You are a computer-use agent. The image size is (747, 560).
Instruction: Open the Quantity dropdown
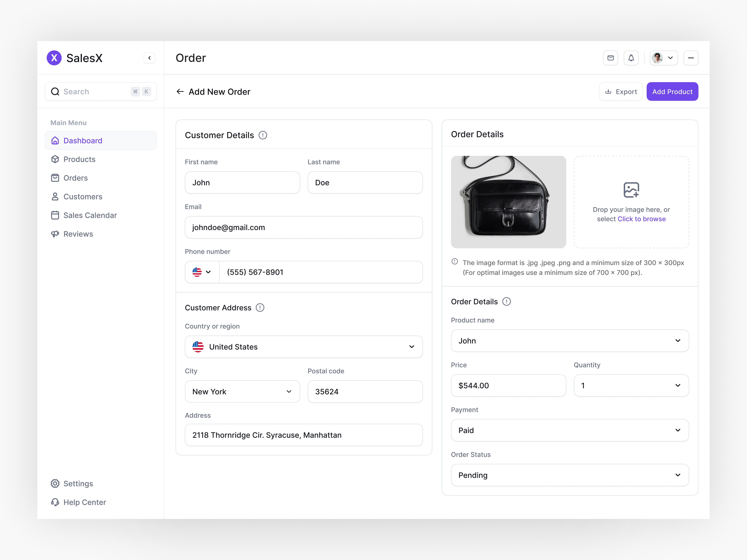631,385
